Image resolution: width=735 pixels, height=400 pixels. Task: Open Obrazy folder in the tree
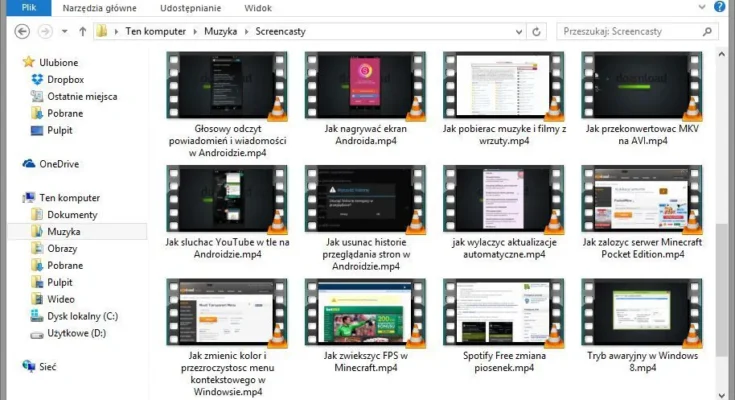tap(62, 249)
